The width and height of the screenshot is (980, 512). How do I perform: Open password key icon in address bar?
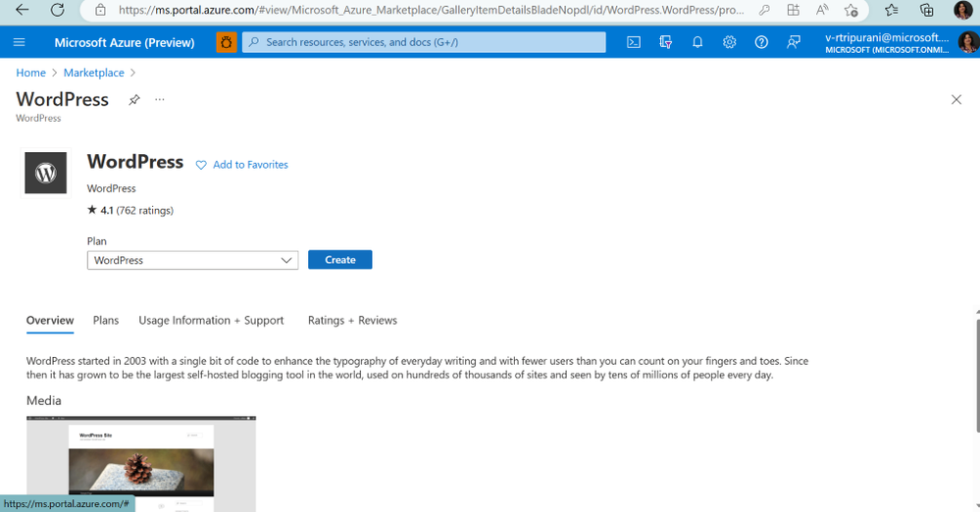click(764, 10)
